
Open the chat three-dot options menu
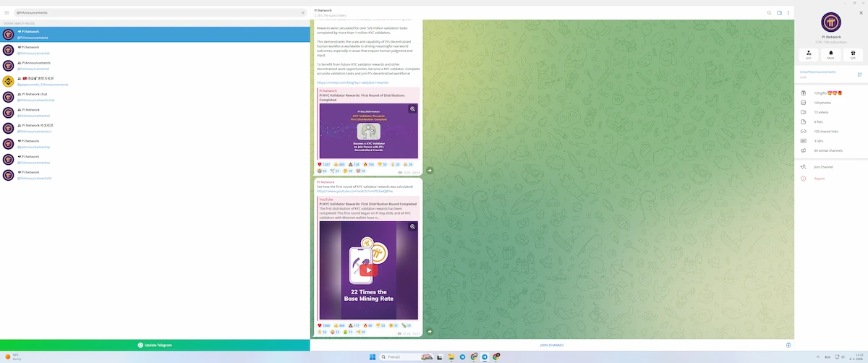(788, 13)
